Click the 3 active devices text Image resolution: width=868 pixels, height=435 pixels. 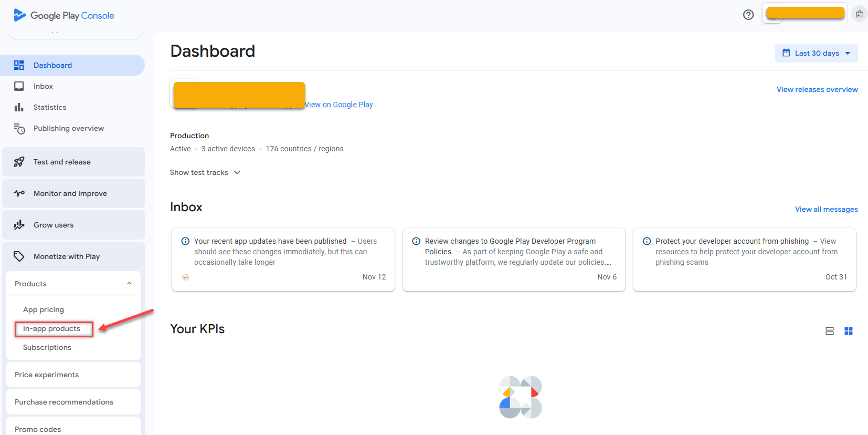pyautogui.click(x=228, y=149)
